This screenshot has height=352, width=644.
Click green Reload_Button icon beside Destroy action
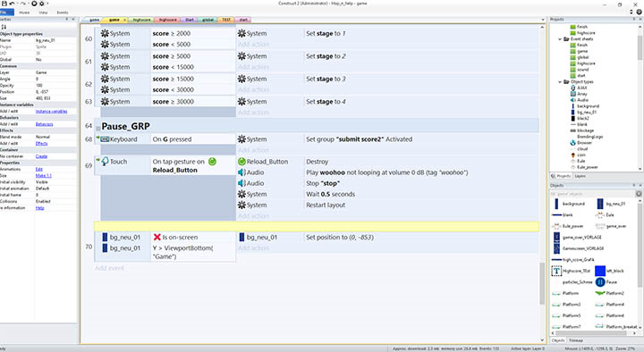tap(241, 162)
